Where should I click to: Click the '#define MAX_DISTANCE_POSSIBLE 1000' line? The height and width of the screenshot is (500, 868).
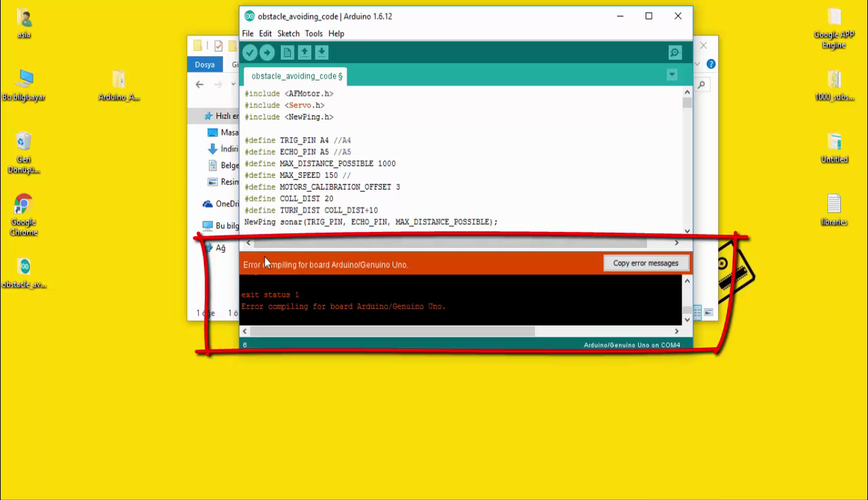pos(320,163)
